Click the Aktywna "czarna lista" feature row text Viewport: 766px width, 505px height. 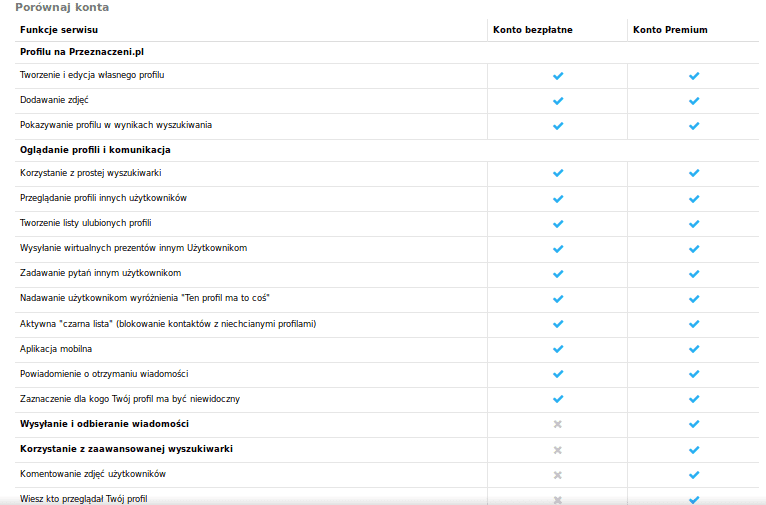coord(168,324)
